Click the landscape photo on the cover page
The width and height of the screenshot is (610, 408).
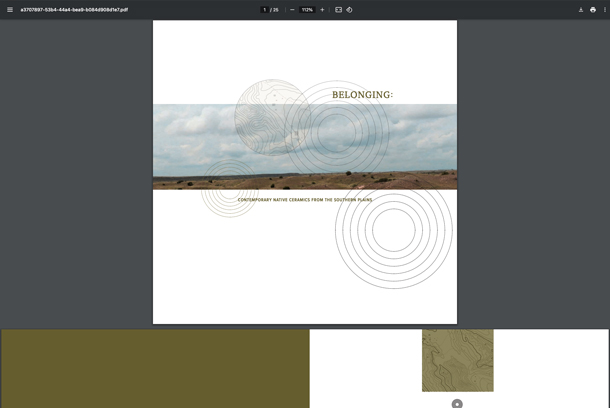coord(305,147)
